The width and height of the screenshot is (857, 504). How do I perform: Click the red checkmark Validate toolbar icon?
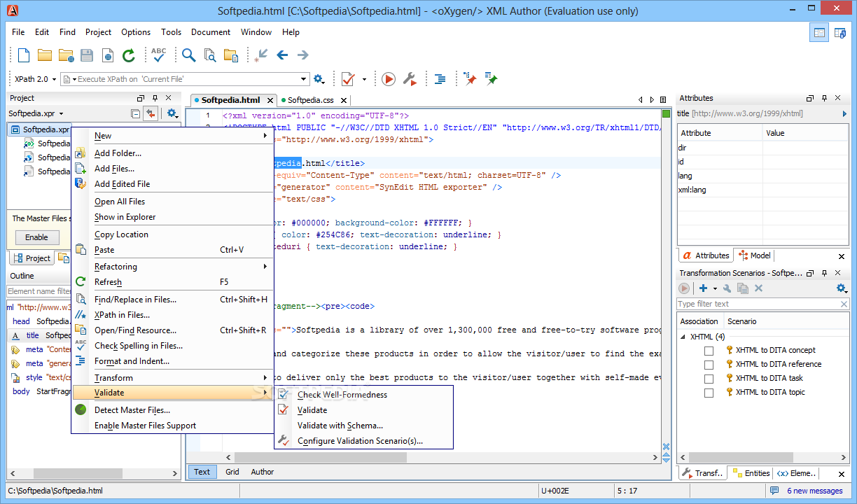pos(348,79)
